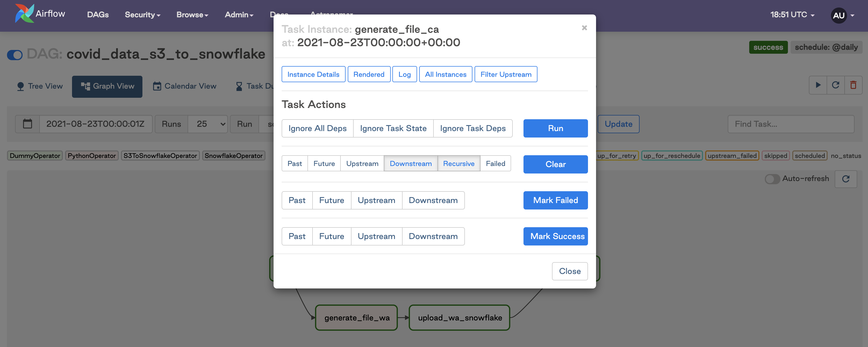Image resolution: width=868 pixels, height=347 pixels.
Task: Click the blue Run button
Action: pyautogui.click(x=555, y=128)
